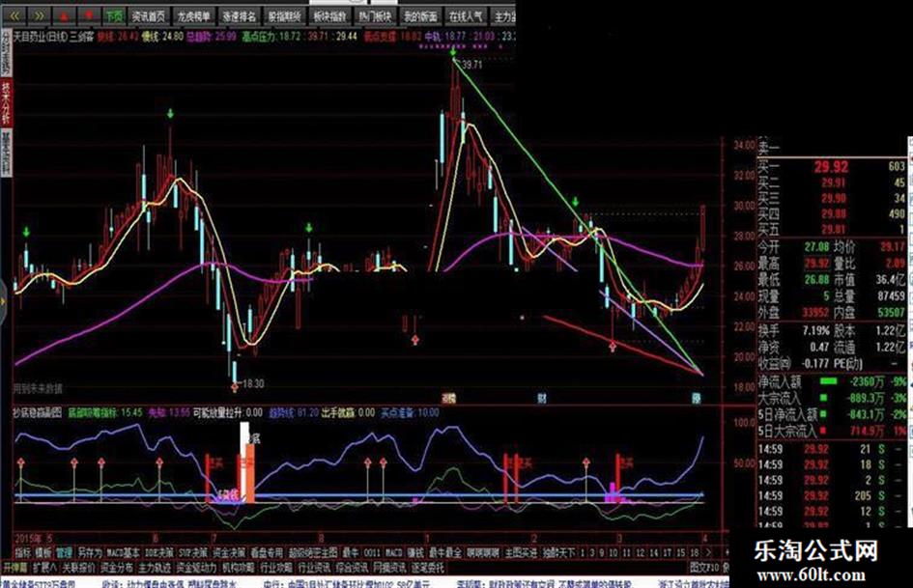The height and width of the screenshot is (588, 913).
Task: Click the double right arrow forward button
Action: click(39, 15)
